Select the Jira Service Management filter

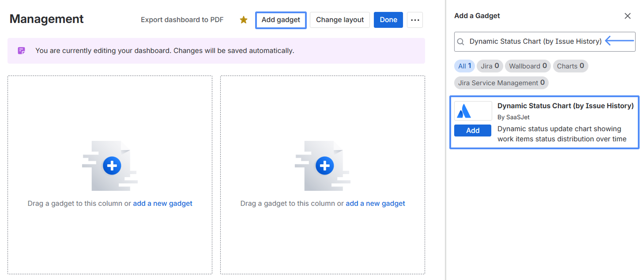(x=501, y=83)
